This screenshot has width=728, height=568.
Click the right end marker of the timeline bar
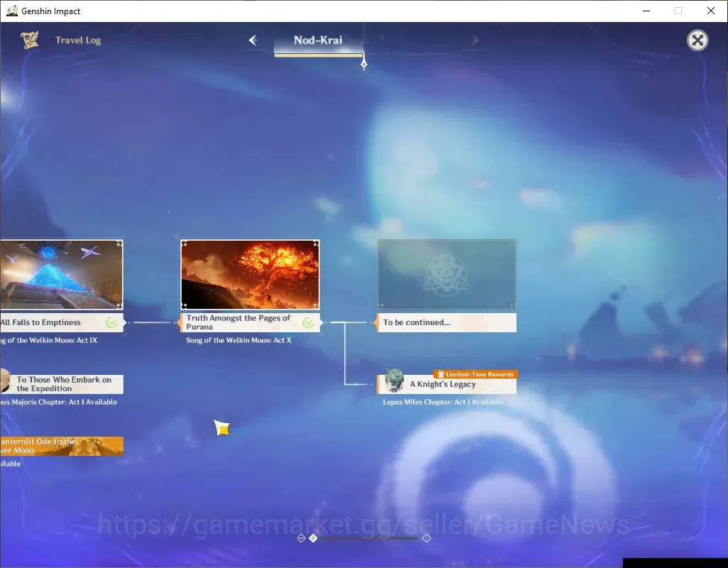(426, 537)
